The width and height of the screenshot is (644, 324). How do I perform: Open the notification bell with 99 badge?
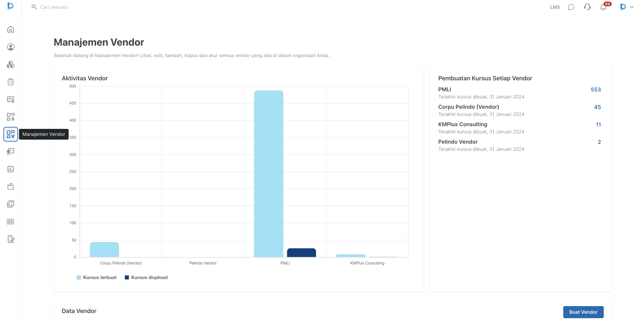(x=603, y=7)
